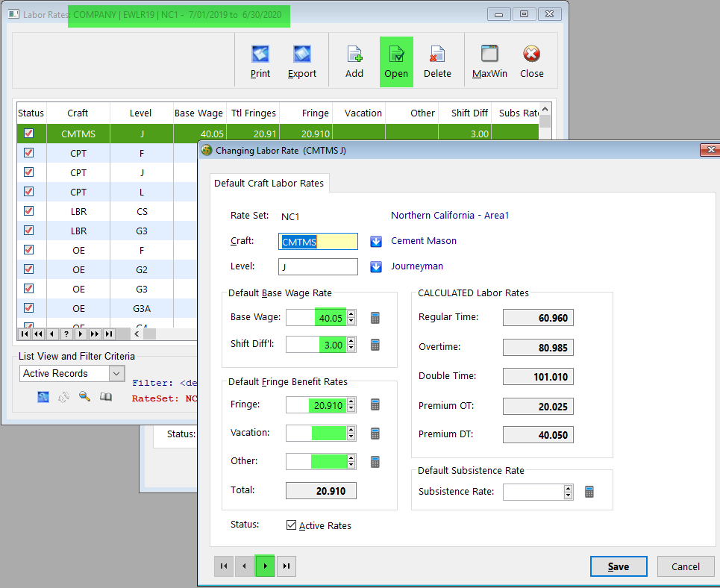Go to previous record in dialog navigator
720x588 pixels.
(x=244, y=566)
